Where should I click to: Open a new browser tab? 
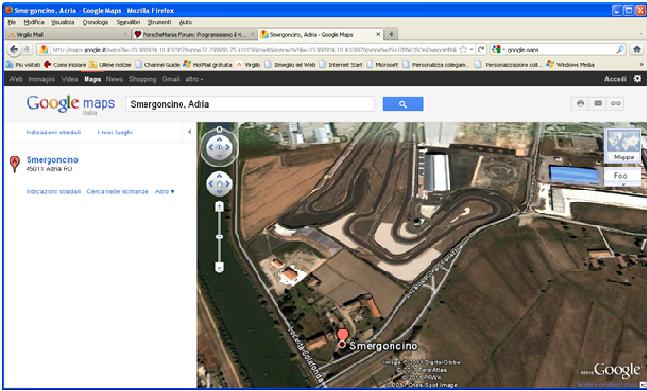point(391,34)
